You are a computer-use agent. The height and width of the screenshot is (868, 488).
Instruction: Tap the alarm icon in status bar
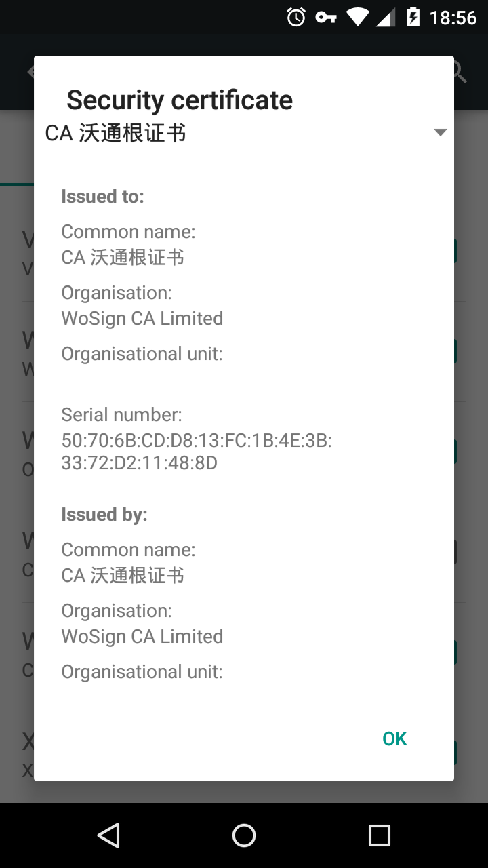[296, 17]
